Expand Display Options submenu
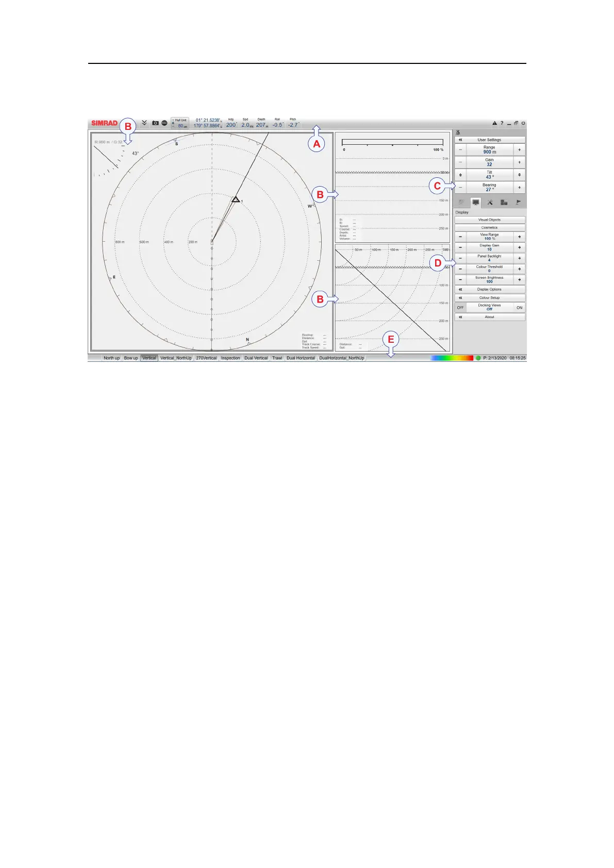Viewport: 614px width, 868px height. click(490, 289)
